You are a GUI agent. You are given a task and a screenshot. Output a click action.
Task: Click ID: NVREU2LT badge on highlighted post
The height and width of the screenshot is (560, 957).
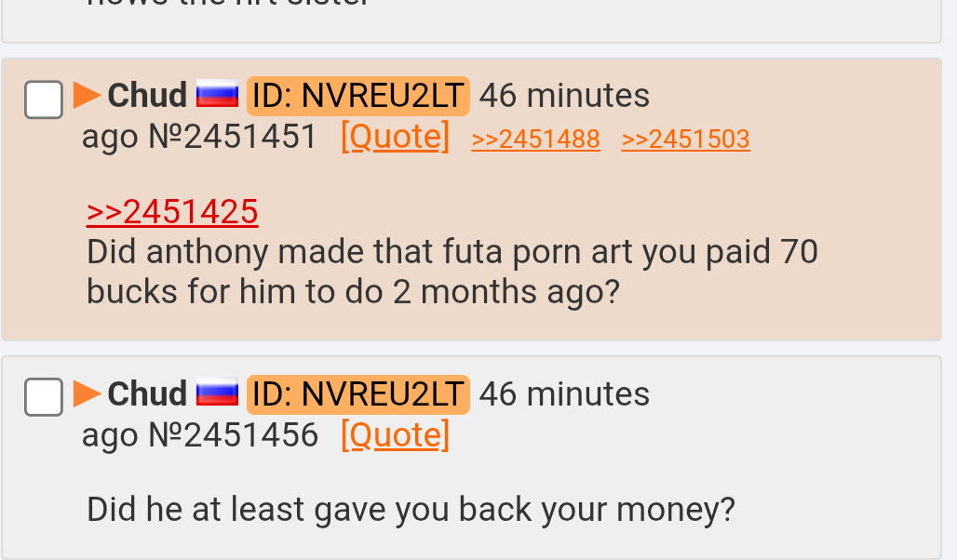[x=358, y=96]
